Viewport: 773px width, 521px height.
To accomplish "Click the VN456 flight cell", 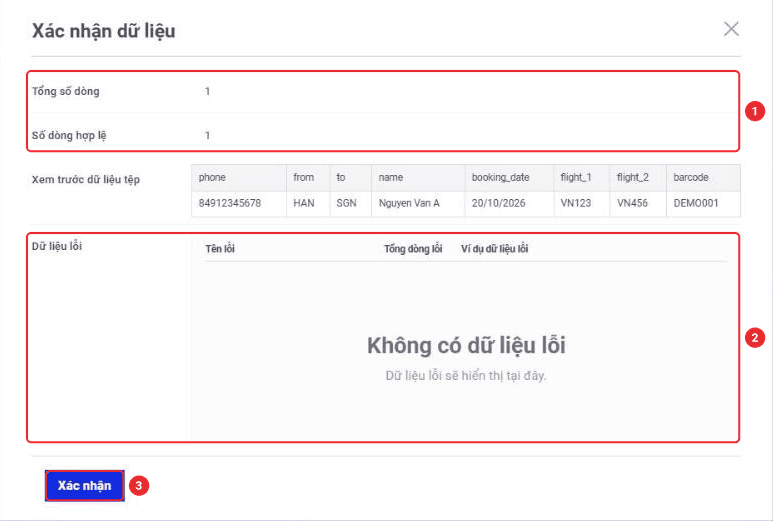I will [638, 204].
